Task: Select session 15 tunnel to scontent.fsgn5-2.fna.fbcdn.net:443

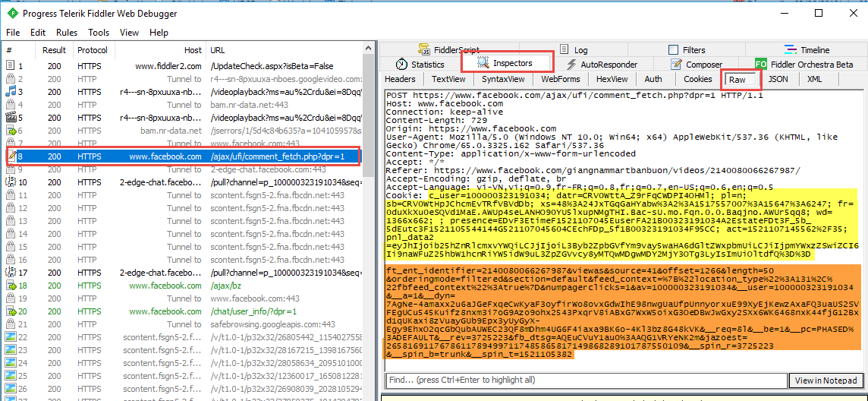Action: click(x=182, y=247)
